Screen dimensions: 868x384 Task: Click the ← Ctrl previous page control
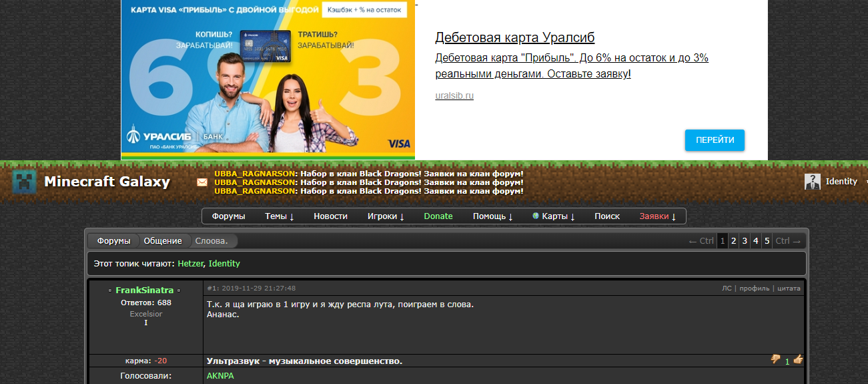[701, 241]
